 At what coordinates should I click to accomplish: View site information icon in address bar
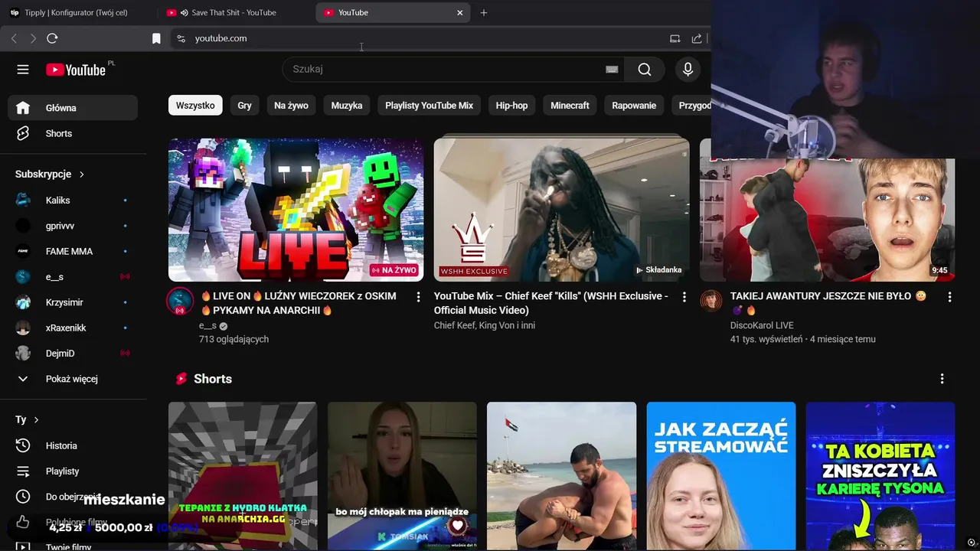pyautogui.click(x=181, y=38)
